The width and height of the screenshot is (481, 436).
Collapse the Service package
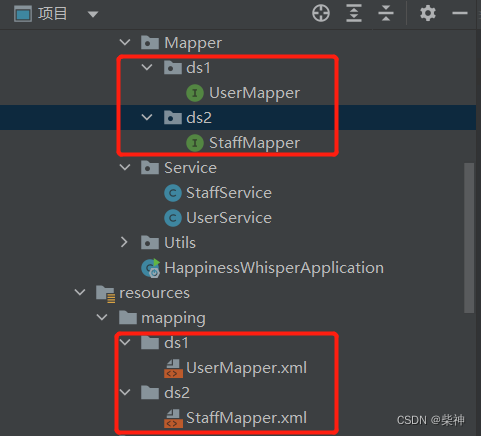point(125,167)
